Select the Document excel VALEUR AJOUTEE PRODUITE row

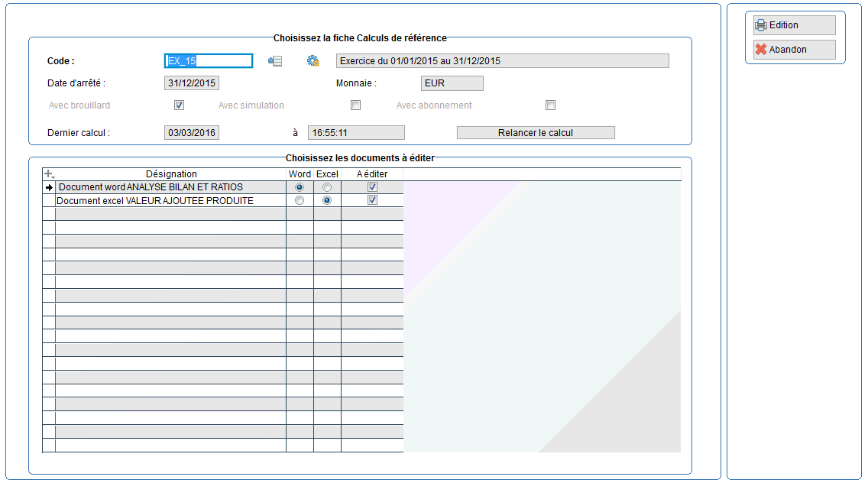click(155, 200)
